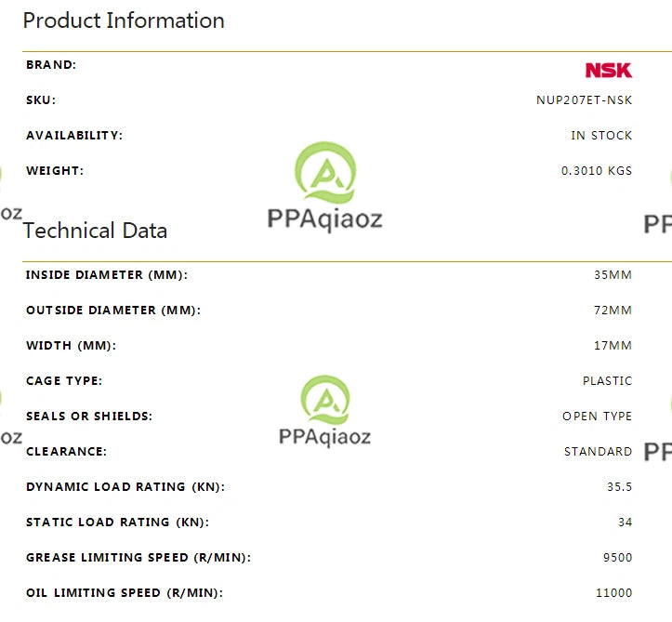Click the 72MM outside diameter value
Image resolution: width=672 pixels, height=622 pixels.
click(x=613, y=310)
